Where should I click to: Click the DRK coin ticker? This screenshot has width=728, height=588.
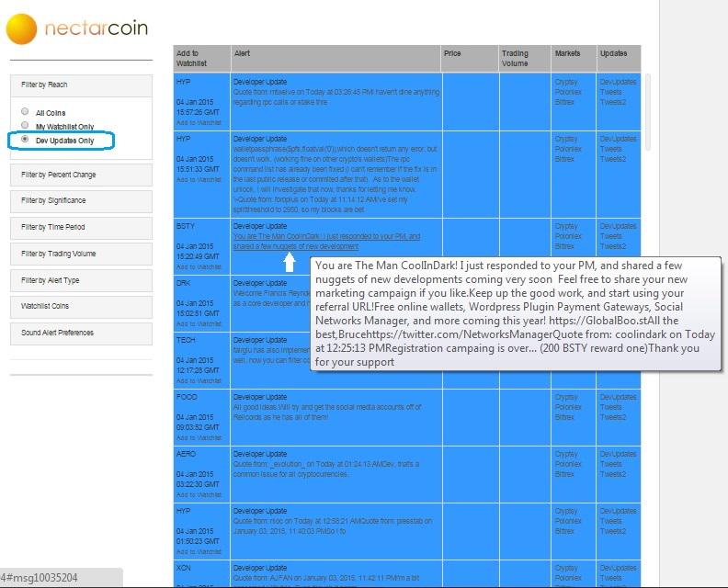[x=184, y=283]
